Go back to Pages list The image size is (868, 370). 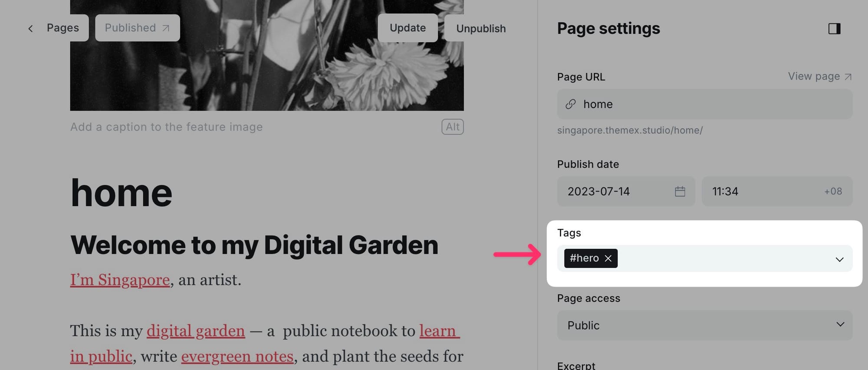click(x=62, y=28)
